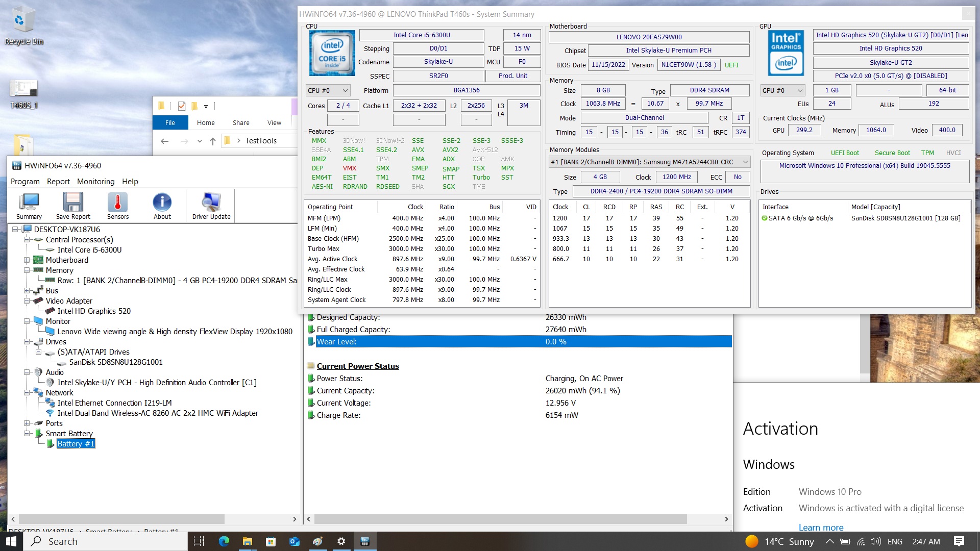Click the ENG language indicator
Screen dimensions: 980x551
[895, 541]
